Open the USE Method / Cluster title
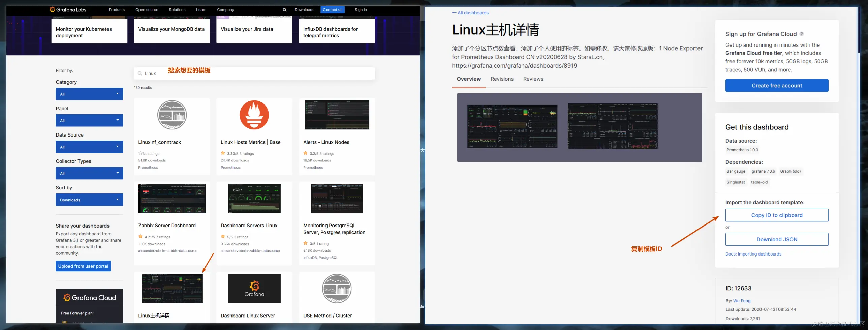The width and height of the screenshot is (868, 330). [x=328, y=316]
